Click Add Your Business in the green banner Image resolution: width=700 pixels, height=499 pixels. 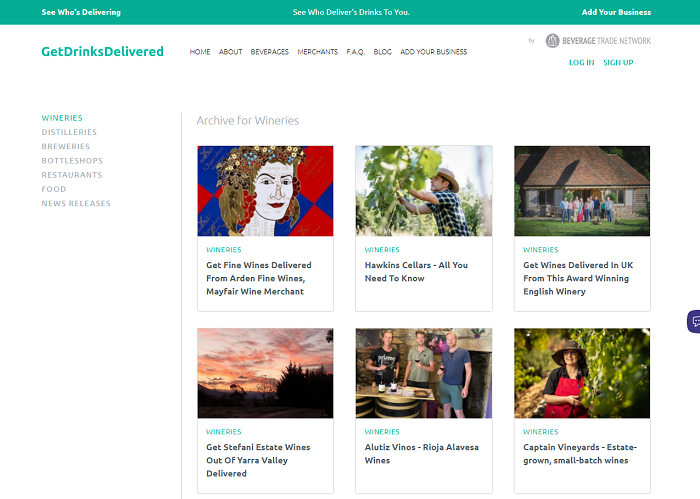click(616, 12)
